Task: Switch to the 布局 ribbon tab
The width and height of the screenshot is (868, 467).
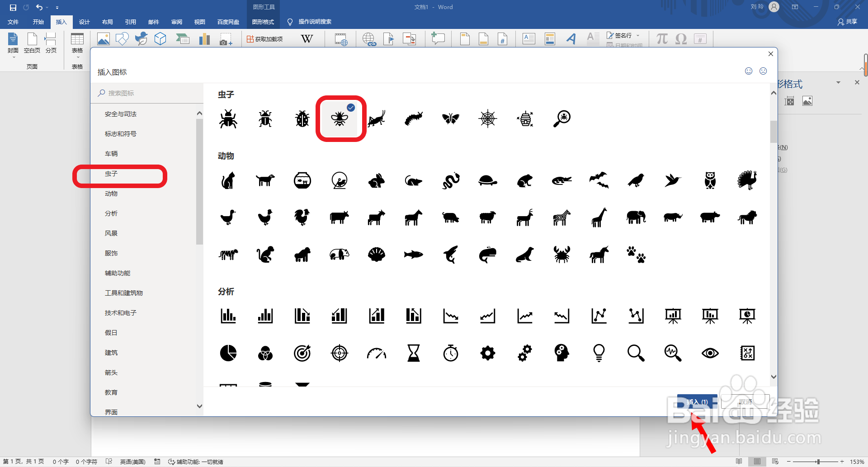Action: pyautogui.click(x=107, y=22)
